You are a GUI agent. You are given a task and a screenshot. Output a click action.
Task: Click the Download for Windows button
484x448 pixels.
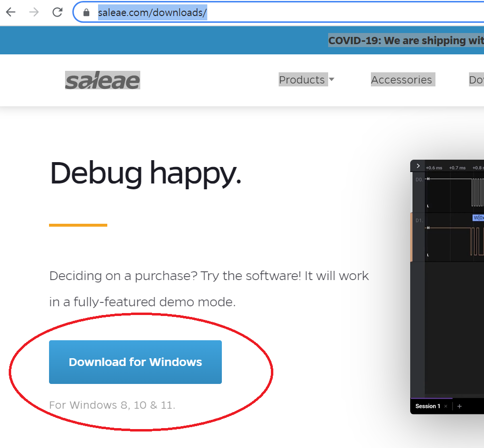point(135,362)
